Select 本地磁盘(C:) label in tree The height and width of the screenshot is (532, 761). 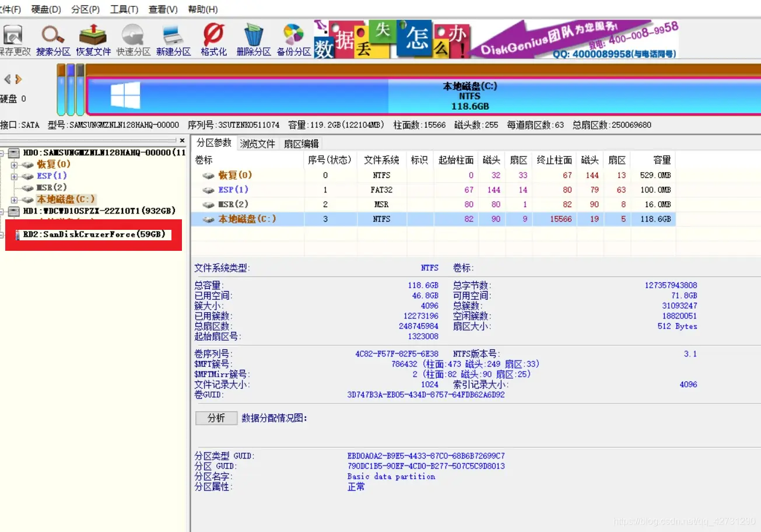[66, 199]
